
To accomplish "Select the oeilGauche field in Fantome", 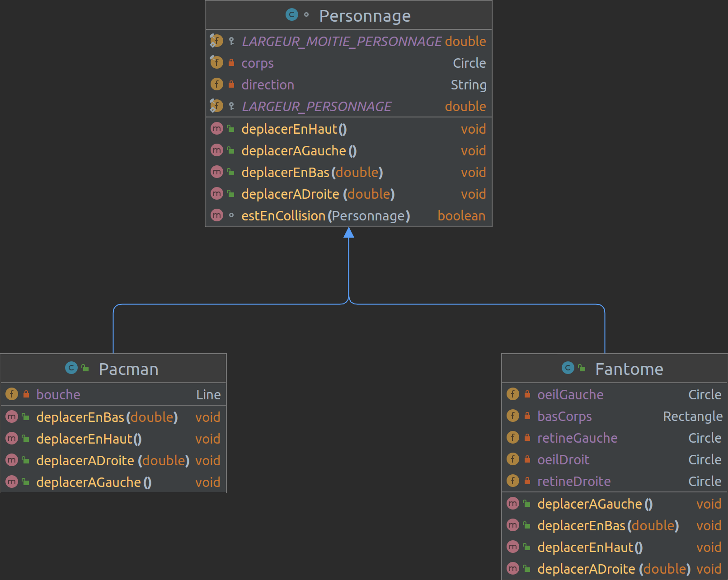I will 570,394.
